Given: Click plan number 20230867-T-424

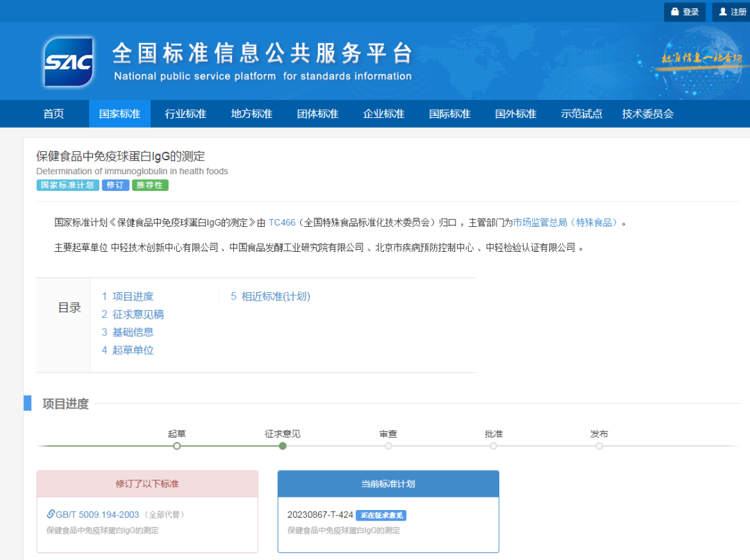Looking at the screenshot, I should (x=320, y=515).
